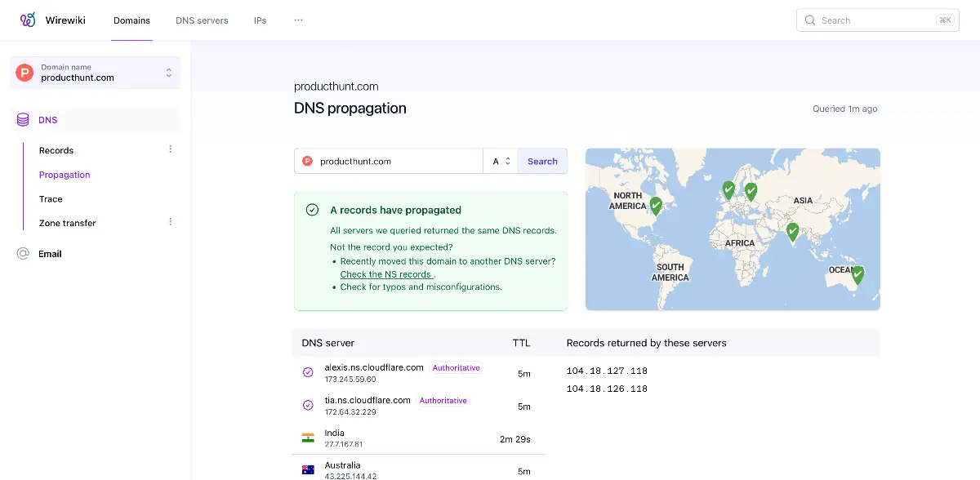Select Propagation in the sidebar

65,175
